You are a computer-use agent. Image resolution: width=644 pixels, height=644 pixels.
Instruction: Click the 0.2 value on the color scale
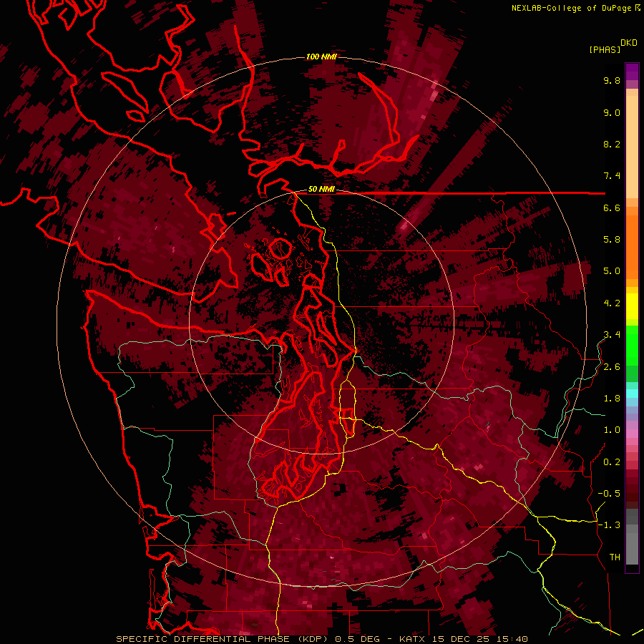612,462
